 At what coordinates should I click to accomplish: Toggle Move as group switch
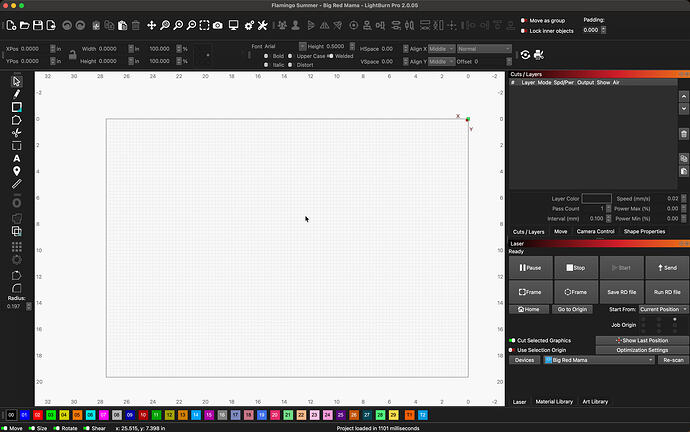coord(524,21)
